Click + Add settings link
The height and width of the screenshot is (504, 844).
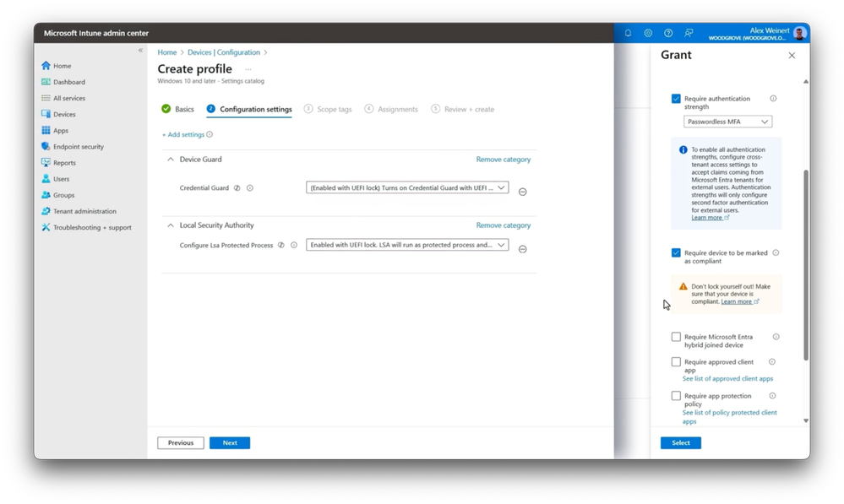[183, 134]
